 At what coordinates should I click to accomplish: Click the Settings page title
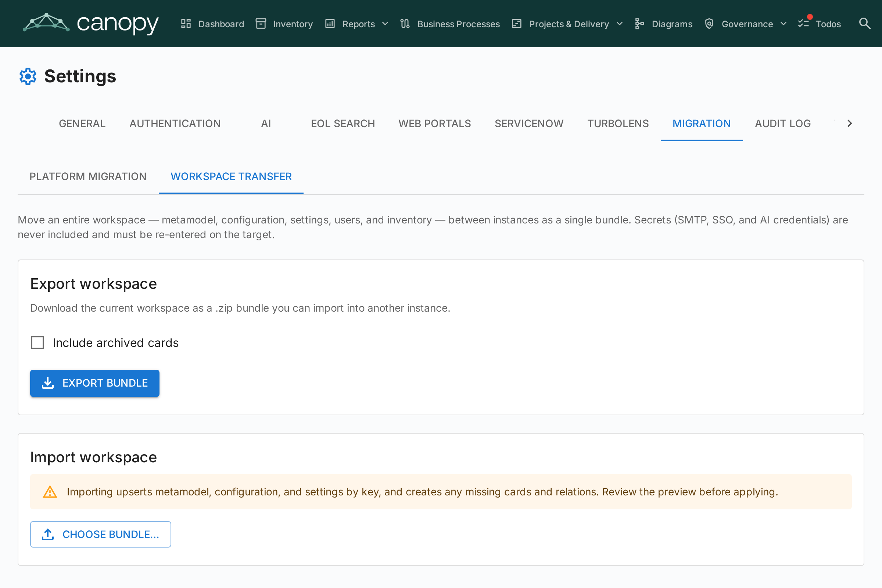(x=80, y=76)
